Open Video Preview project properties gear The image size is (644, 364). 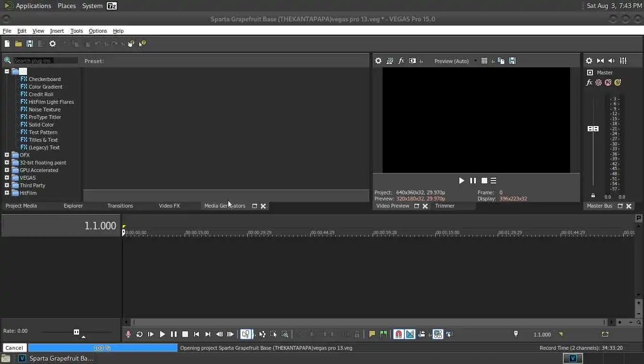[378, 61]
